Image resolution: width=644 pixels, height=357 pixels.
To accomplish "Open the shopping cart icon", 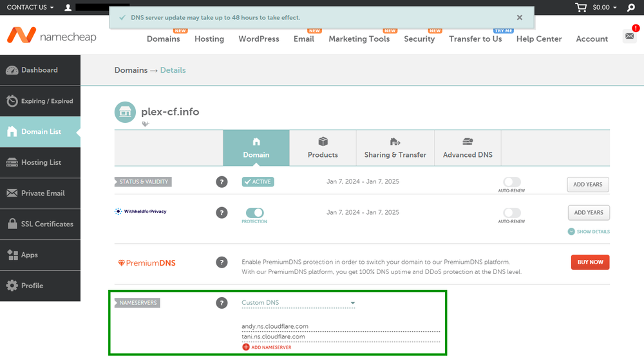I will point(581,7).
